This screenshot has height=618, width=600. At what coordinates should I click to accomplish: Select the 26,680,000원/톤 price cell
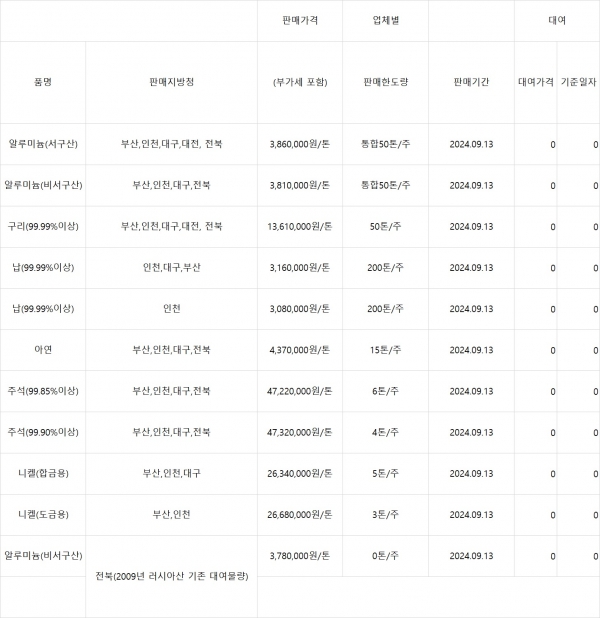tap(300, 514)
